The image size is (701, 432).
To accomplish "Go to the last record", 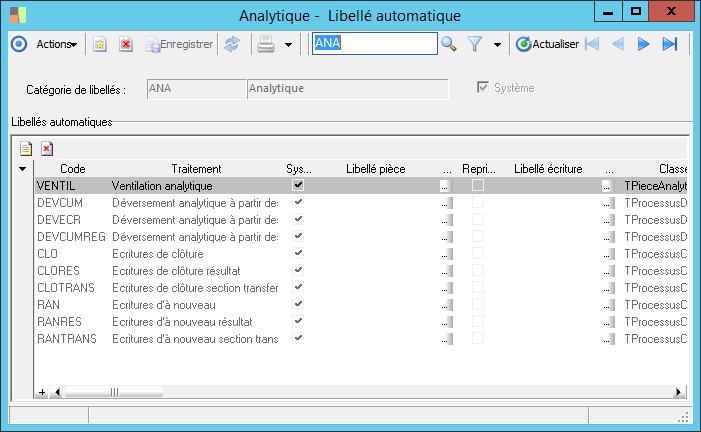I will point(670,44).
